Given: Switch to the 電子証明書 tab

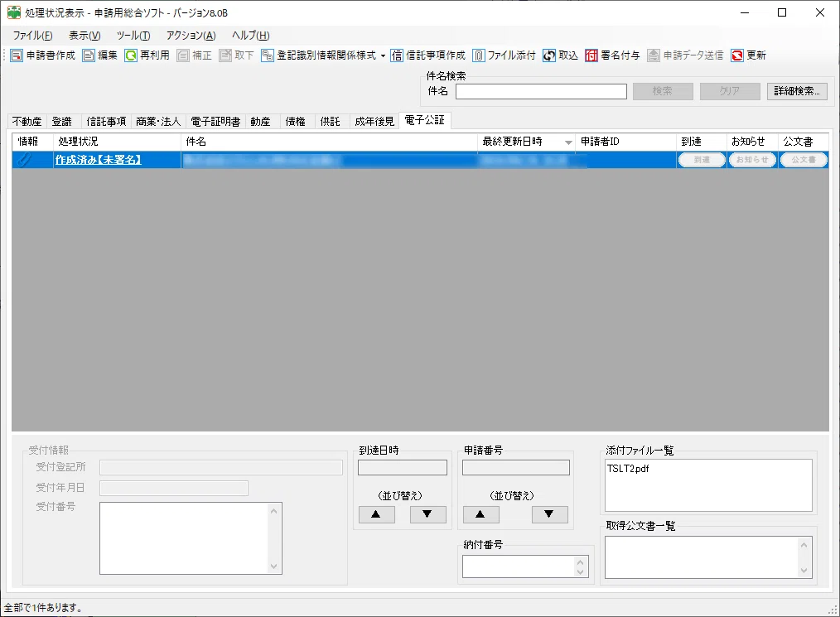Looking at the screenshot, I should click(215, 122).
